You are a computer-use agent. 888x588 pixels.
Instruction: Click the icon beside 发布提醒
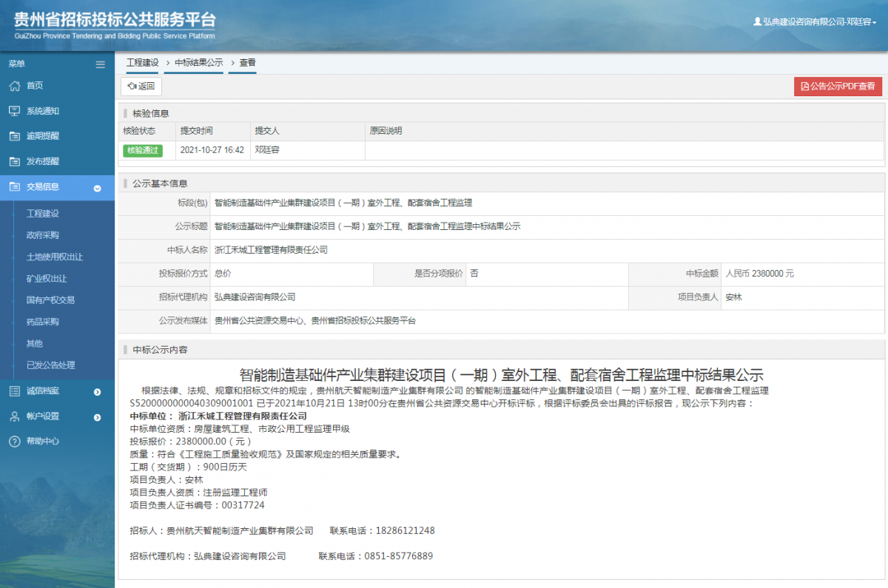coord(14,161)
